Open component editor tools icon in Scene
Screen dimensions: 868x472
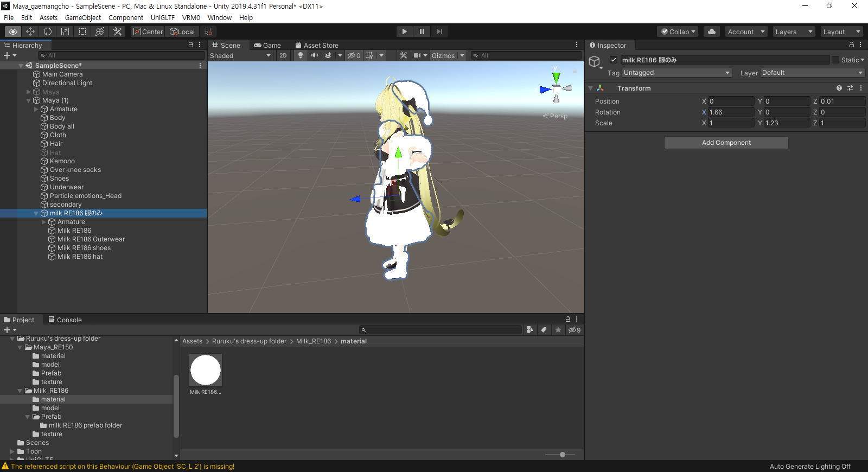click(x=403, y=55)
